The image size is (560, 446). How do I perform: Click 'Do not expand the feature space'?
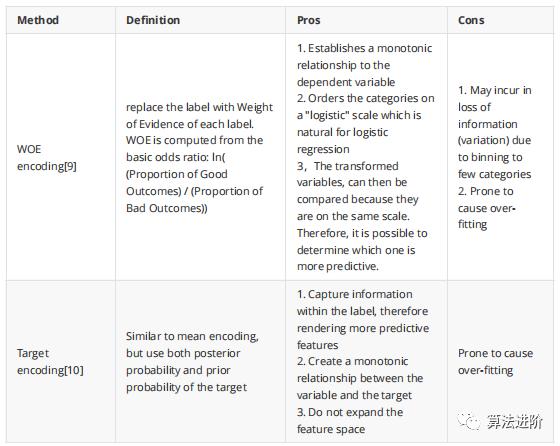tap(350, 421)
